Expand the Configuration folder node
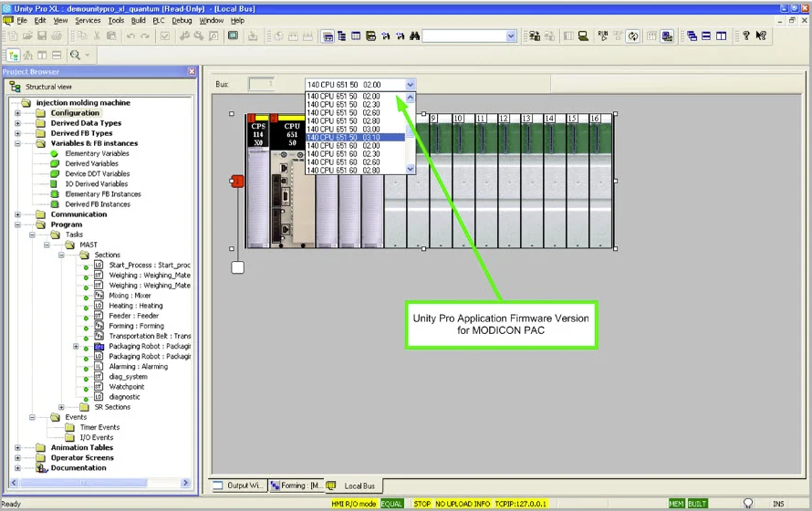The height and width of the screenshot is (511, 812). 17,113
